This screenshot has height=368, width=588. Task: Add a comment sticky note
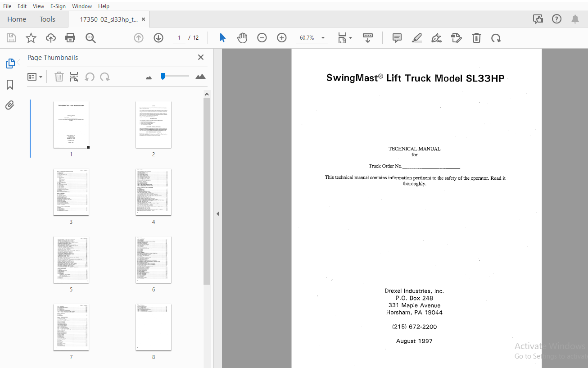tap(397, 38)
